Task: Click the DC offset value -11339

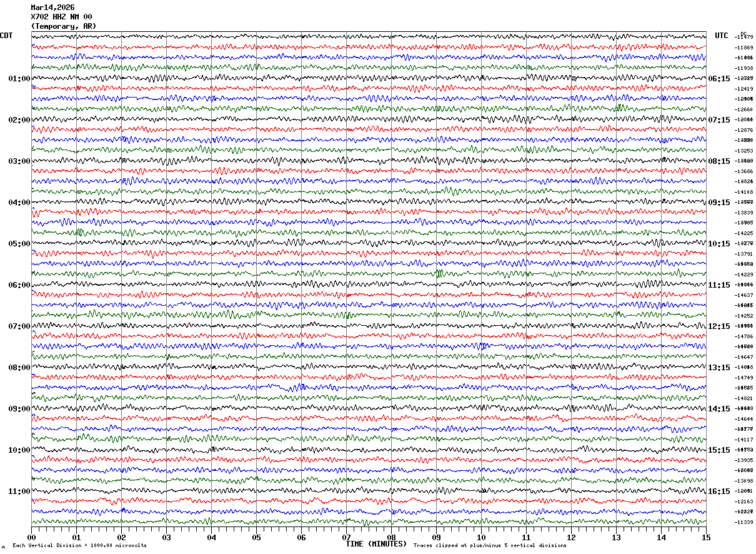Action: (x=744, y=522)
